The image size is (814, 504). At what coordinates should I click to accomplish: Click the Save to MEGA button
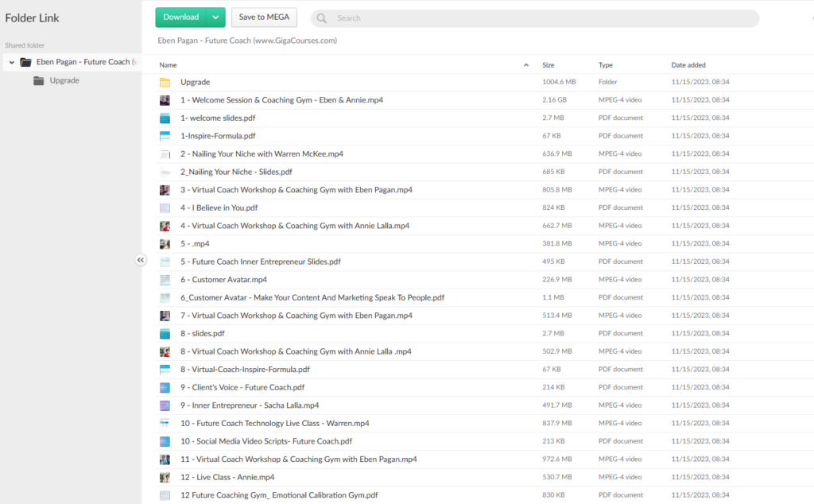coord(264,17)
